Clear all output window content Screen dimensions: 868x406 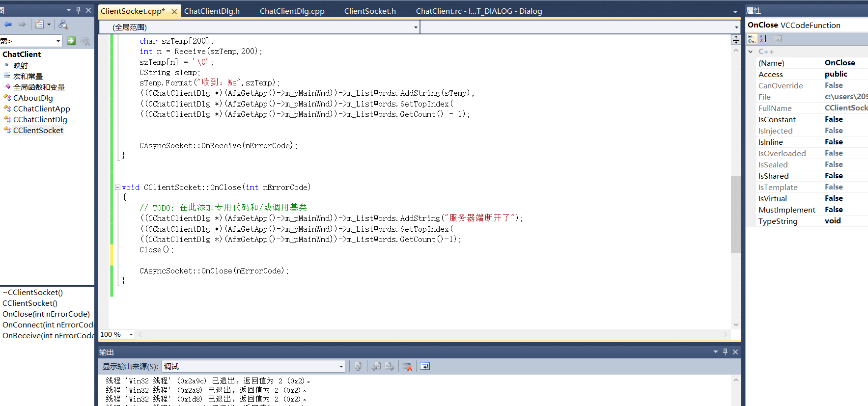[x=407, y=366]
